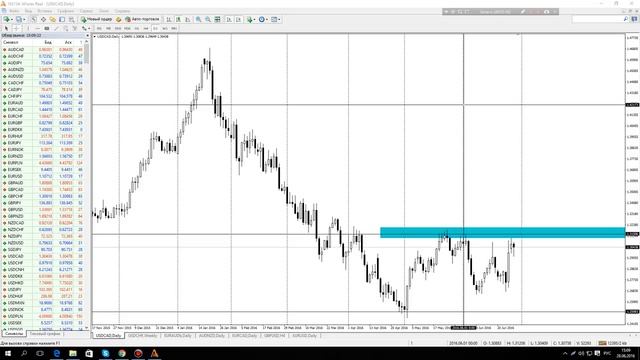Launch MetaEditor from the toolbar
640x360 pixels.
(118, 19)
